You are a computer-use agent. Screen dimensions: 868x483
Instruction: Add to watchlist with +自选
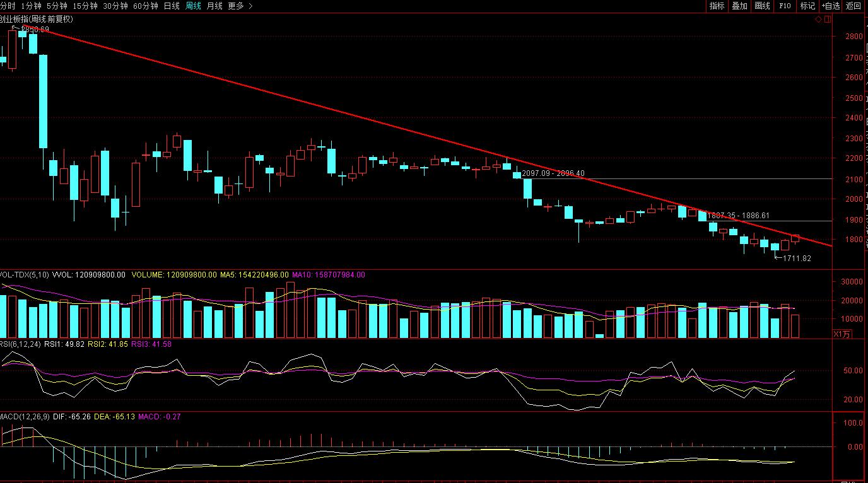(831, 6)
